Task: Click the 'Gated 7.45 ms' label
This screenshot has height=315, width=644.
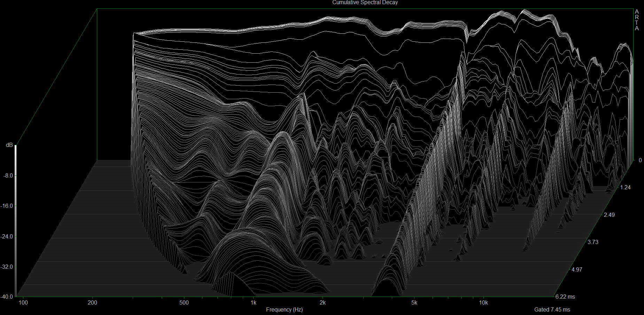Action: click(x=552, y=309)
